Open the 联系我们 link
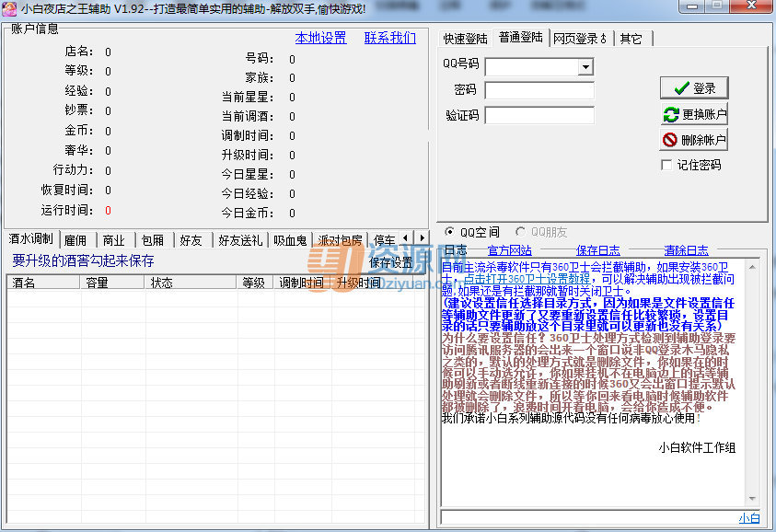The image size is (776, 532). pyautogui.click(x=390, y=38)
